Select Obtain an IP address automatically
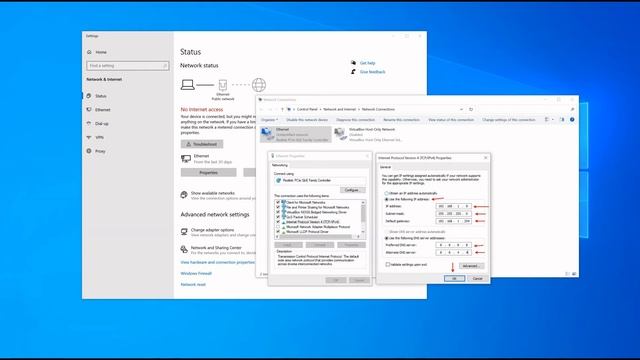640x360 pixels. click(x=386, y=193)
